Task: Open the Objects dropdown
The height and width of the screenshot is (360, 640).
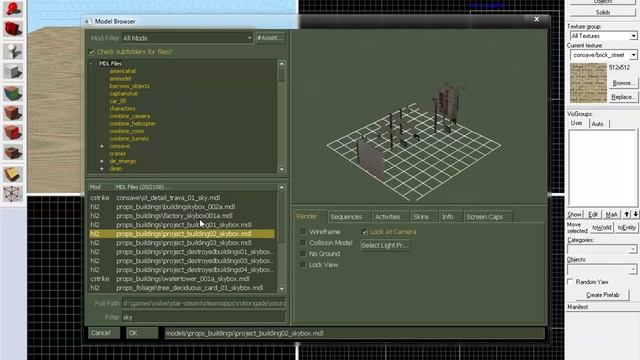Action: pyautogui.click(x=602, y=269)
